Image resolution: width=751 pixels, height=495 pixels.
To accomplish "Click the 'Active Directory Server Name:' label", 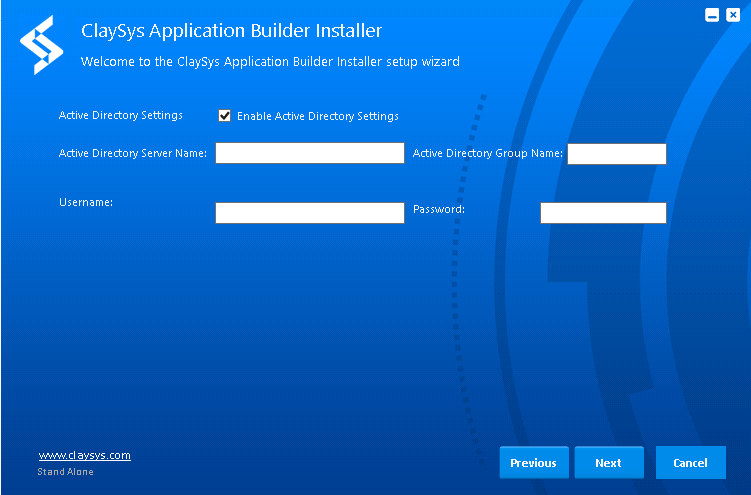I will click(133, 153).
